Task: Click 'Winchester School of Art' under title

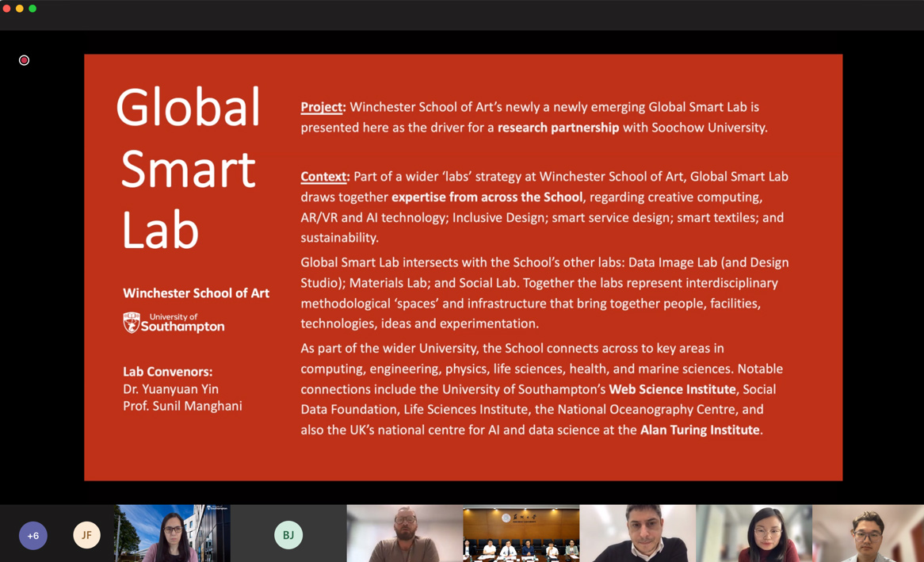Action: pyautogui.click(x=197, y=293)
